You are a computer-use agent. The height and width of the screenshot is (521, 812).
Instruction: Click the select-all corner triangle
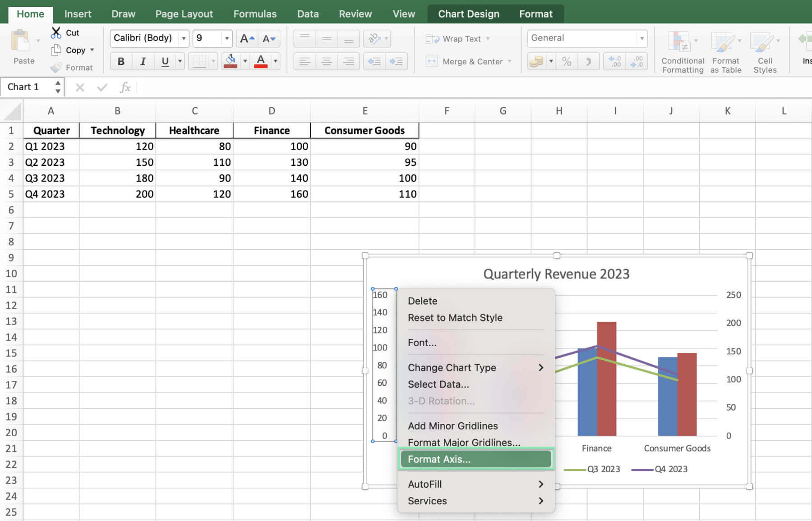tap(13, 111)
